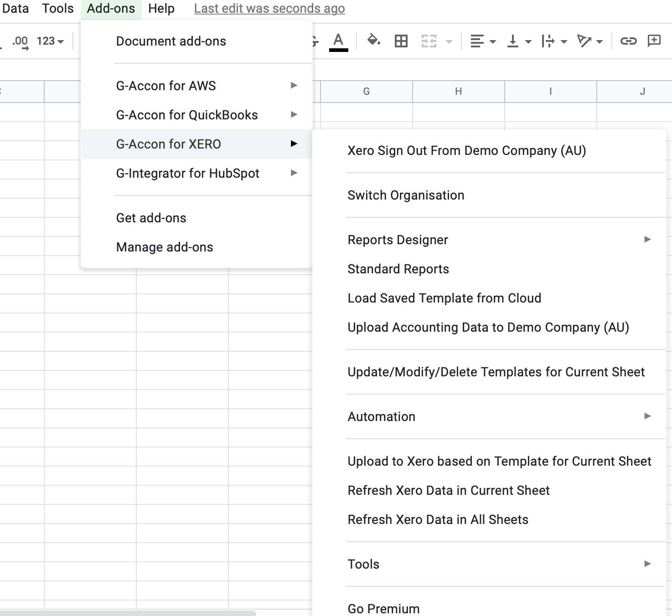Open the 123 number format dropdown

point(50,41)
